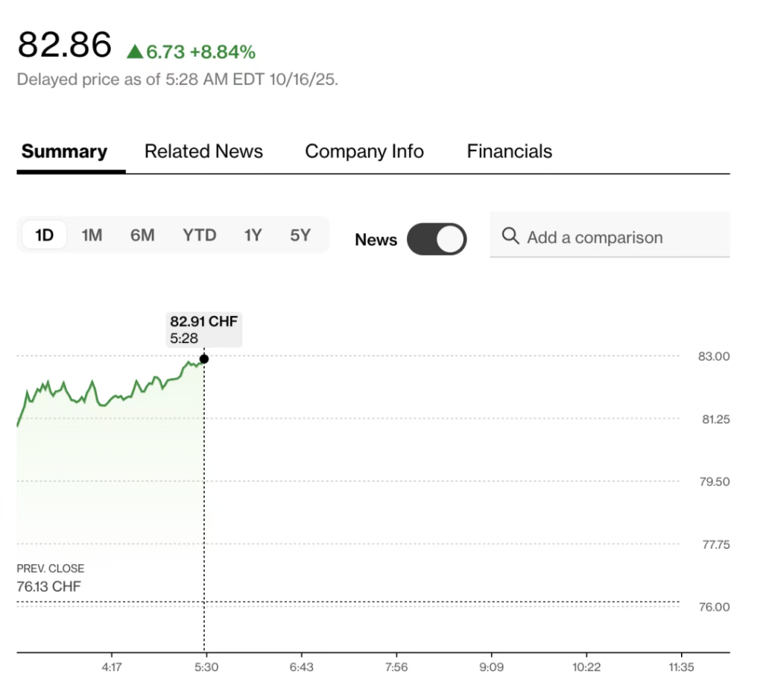This screenshot has height=700, width=763.
Task: Open the Related News tab
Action: 203,151
